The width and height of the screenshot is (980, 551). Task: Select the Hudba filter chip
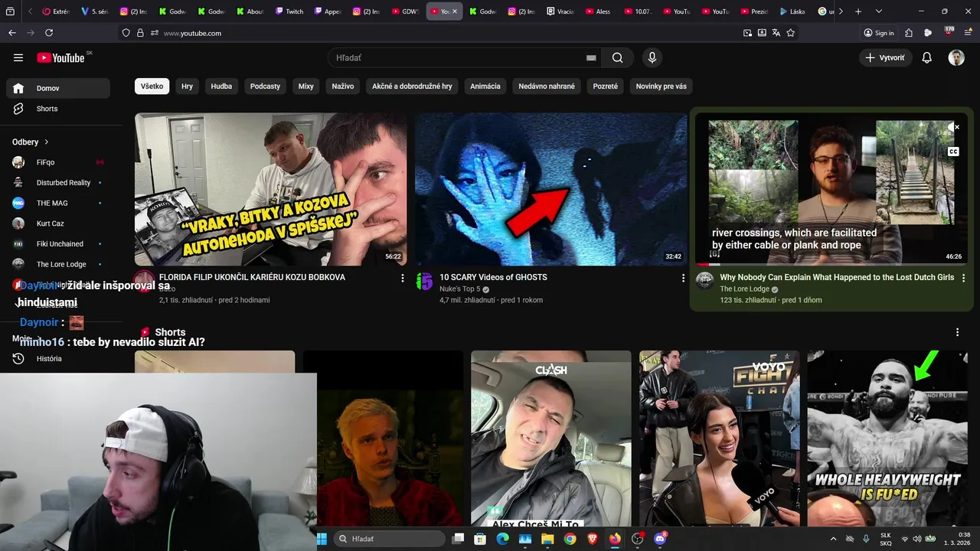(221, 86)
